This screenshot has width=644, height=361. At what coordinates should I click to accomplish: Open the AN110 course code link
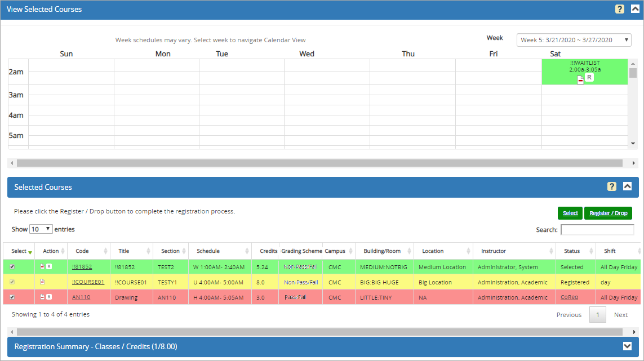[81, 297]
